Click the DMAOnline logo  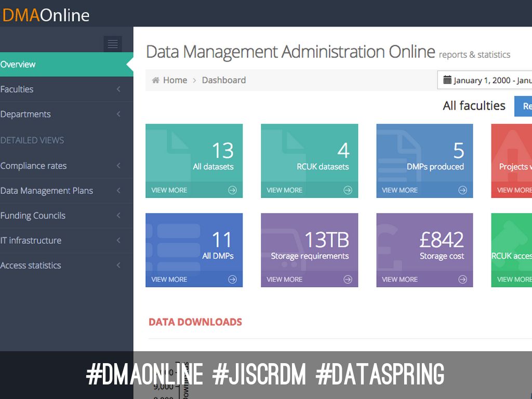click(46, 15)
